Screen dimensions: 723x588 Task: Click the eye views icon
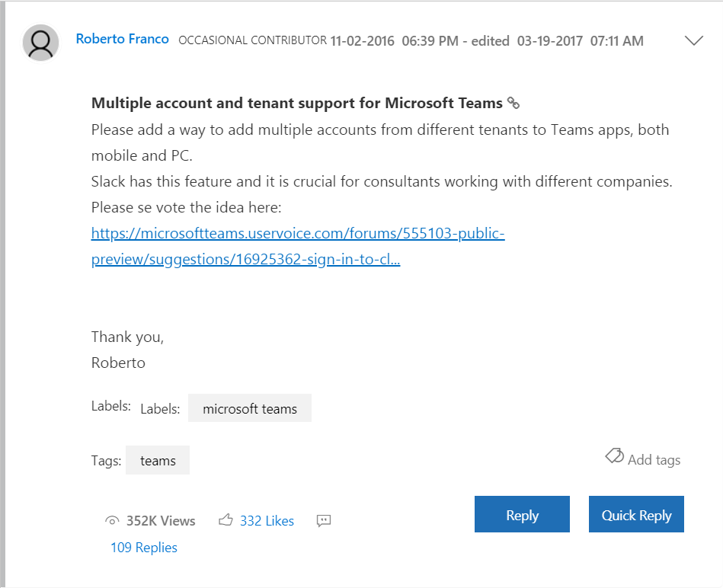[x=112, y=521]
